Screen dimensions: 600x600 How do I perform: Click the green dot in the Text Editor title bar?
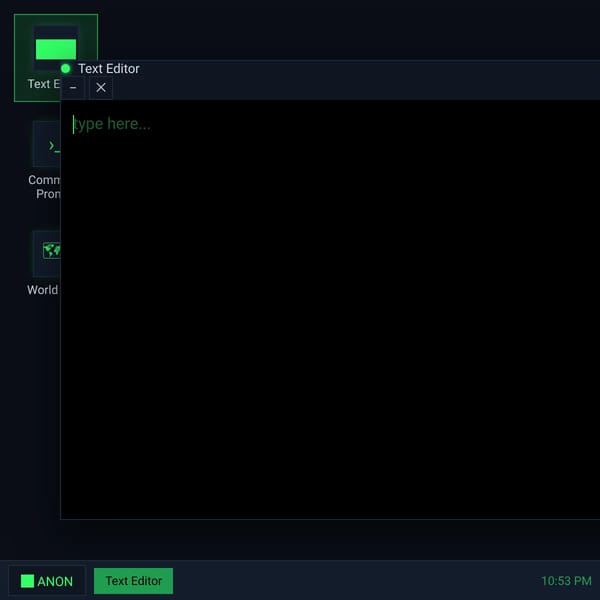coord(65,69)
